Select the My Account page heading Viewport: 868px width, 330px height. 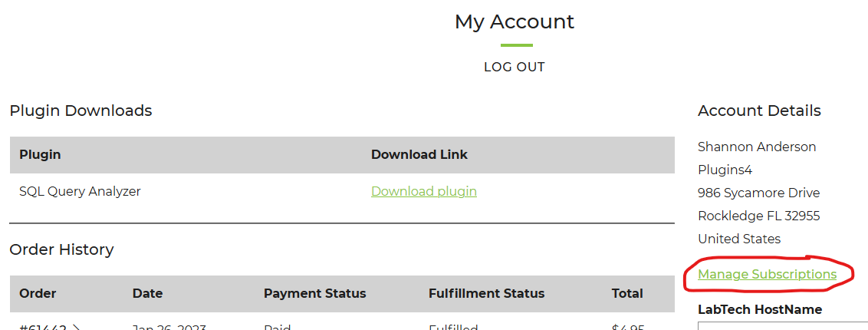[x=515, y=22]
